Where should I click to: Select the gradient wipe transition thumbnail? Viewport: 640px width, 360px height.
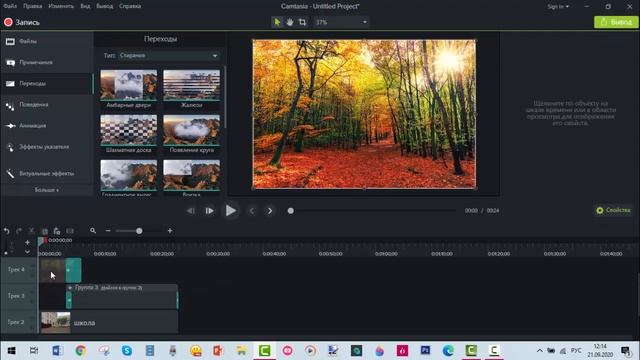click(x=129, y=175)
